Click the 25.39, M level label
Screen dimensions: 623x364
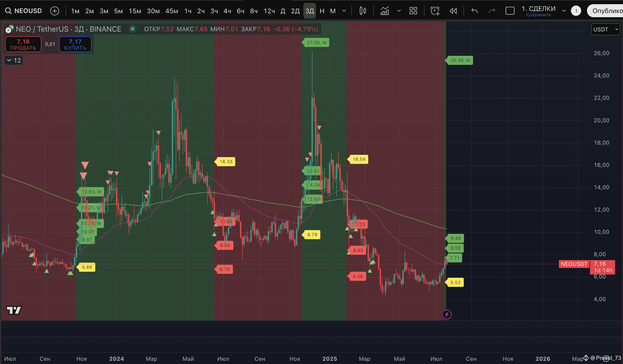coord(459,60)
